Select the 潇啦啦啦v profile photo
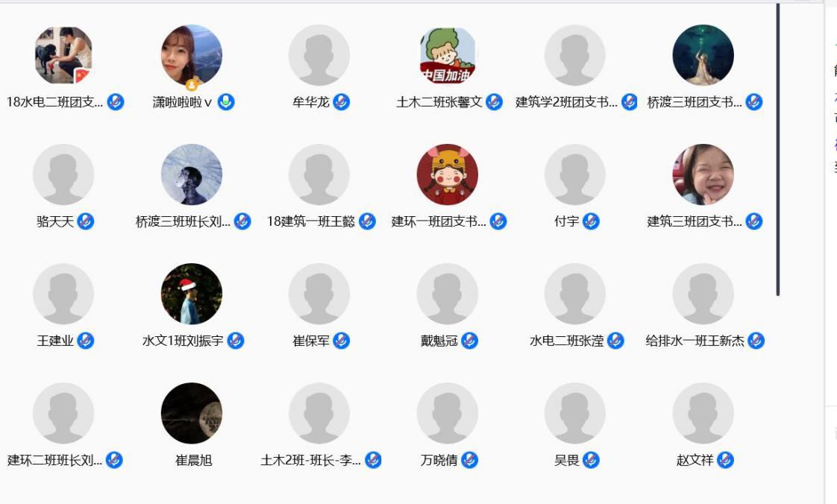The height and width of the screenshot is (504, 837). [192, 55]
